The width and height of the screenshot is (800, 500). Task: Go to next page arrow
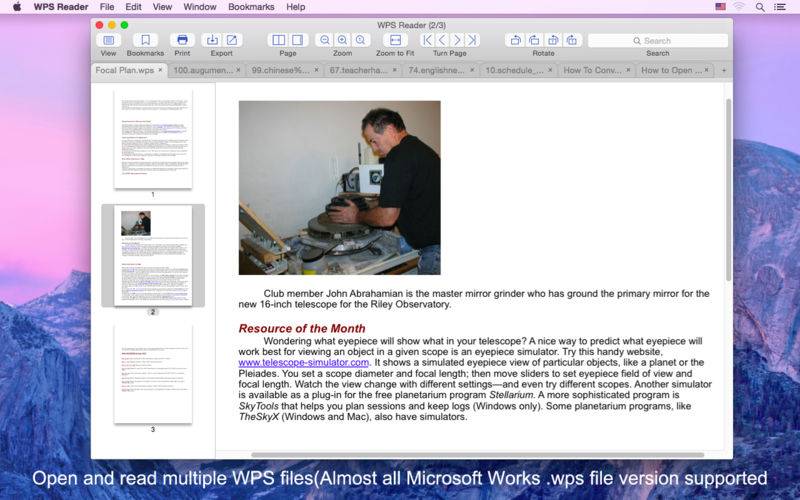click(x=457, y=40)
